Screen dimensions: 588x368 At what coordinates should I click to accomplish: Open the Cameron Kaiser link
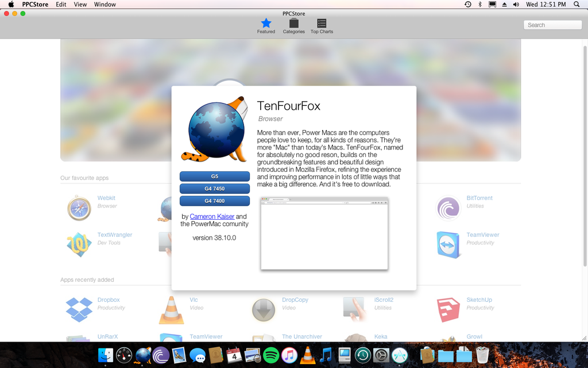pyautogui.click(x=212, y=216)
